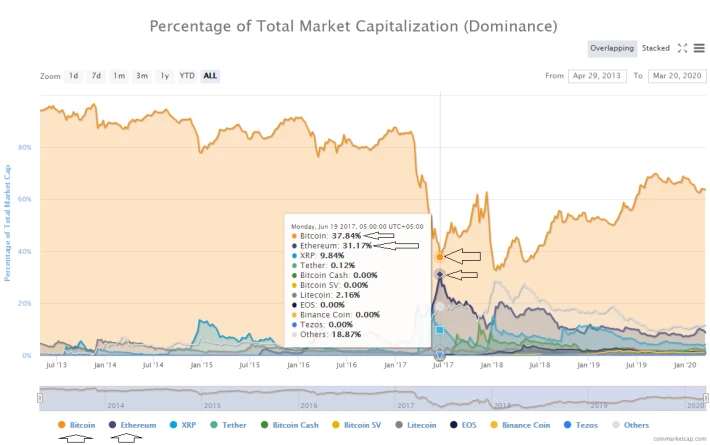Choose the 3m zoom range
The width and height of the screenshot is (710, 445).
click(x=142, y=76)
